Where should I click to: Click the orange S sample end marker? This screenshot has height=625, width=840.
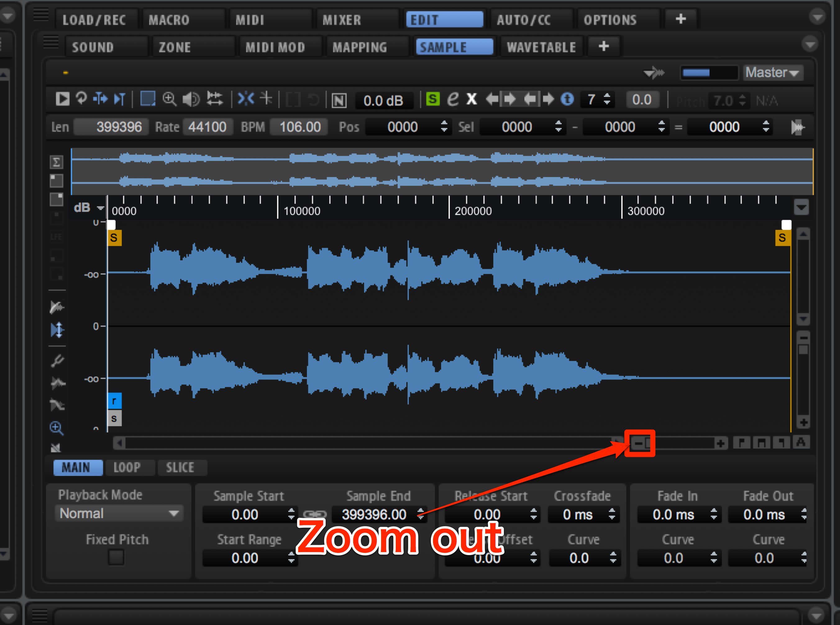pyautogui.click(x=783, y=238)
